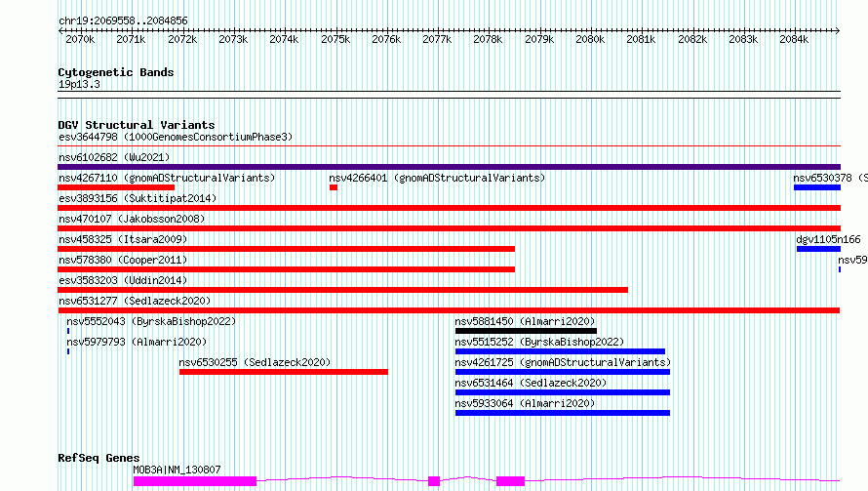Image resolution: width=868 pixels, height=491 pixels.
Task: Select the purple nsv6102682 (Wu2021) variant bar
Action: [x=449, y=167]
